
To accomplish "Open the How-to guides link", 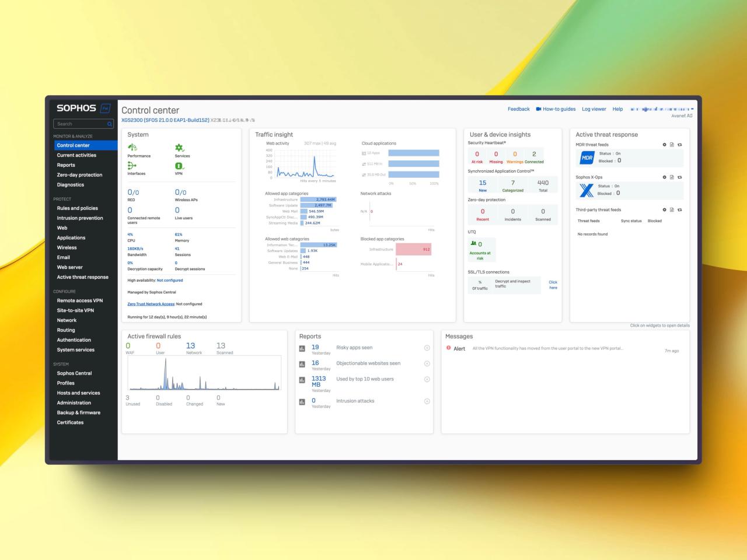I will (559, 109).
